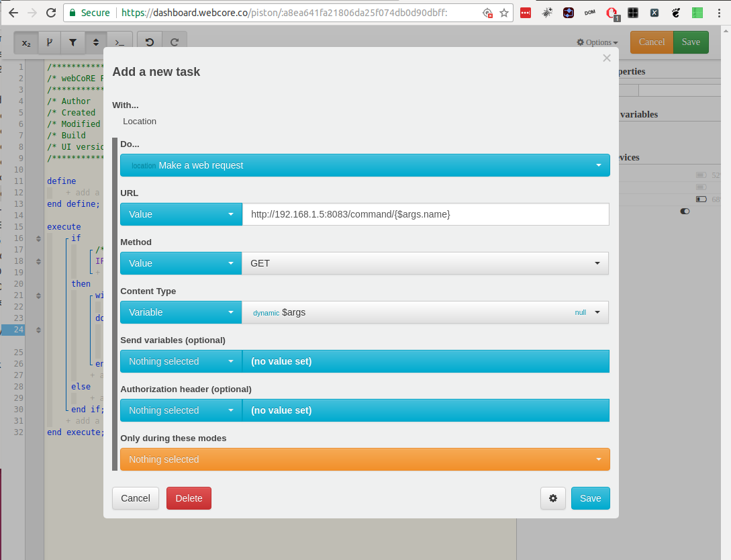Close the Add a new task dialog

pos(607,58)
